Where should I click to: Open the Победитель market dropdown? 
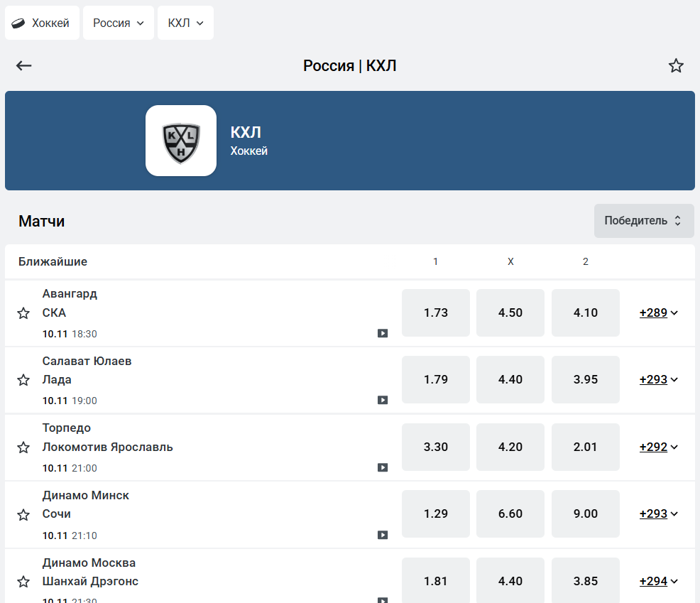[643, 221]
